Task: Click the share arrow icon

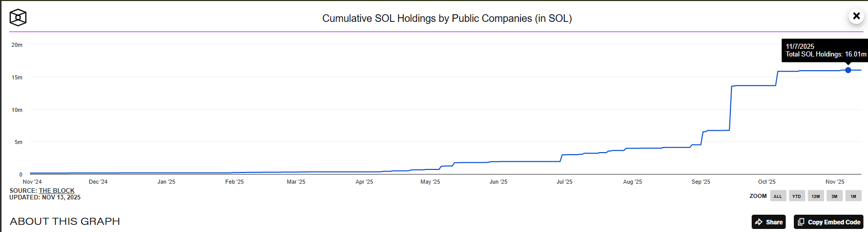Action: (x=759, y=222)
